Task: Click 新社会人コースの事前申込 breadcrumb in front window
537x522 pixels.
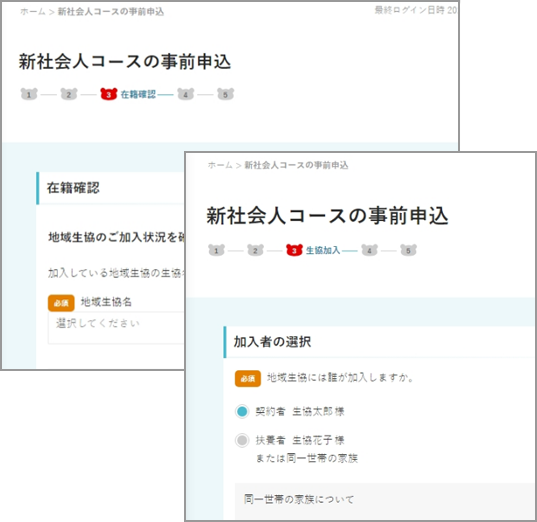Action: [296, 165]
